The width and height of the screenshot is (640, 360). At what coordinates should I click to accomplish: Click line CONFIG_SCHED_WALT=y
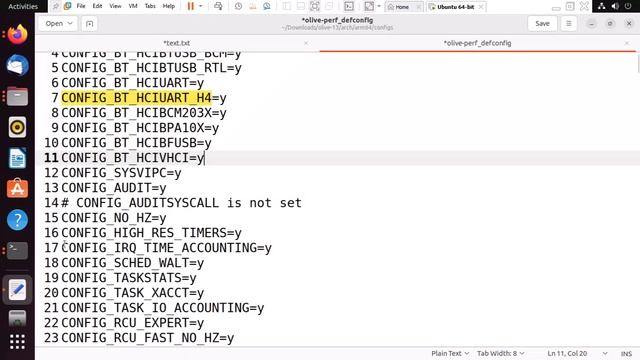133,263
